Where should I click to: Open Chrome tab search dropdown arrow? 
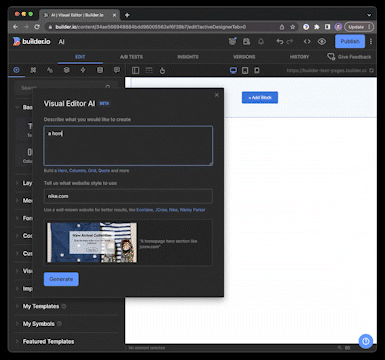[x=369, y=15]
